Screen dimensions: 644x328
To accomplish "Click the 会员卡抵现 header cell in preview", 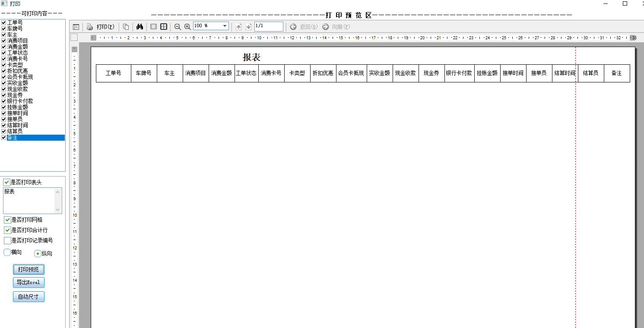I will [x=351, y=73].
